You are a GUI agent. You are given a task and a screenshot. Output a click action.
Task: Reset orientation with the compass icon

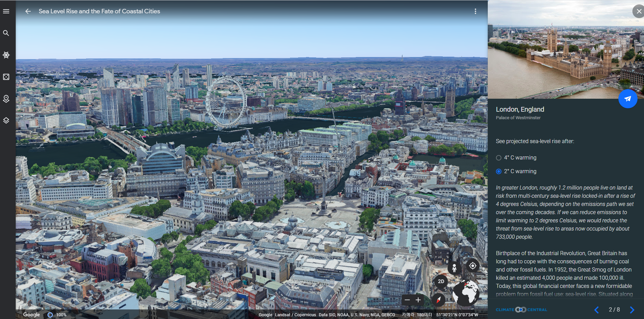[439, 300]
